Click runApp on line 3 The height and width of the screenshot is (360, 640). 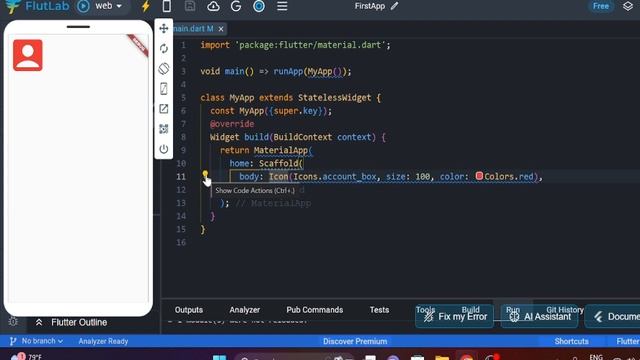pyautogui.click(x=288, y=71)
